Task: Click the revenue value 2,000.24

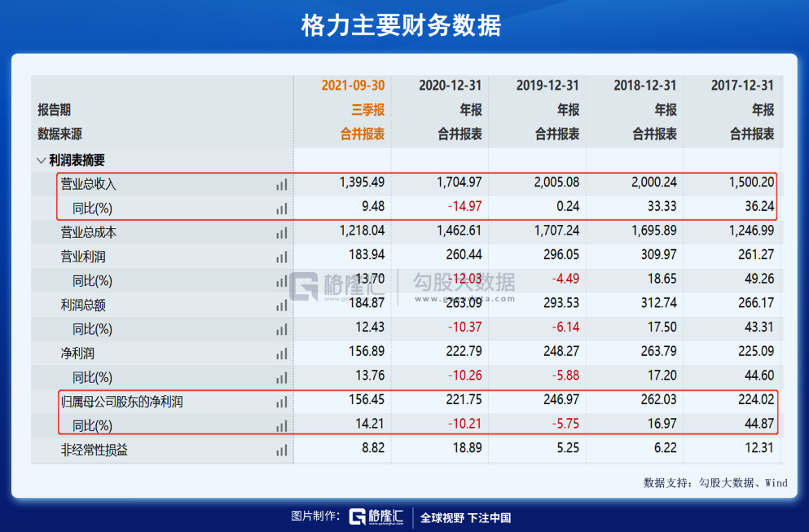Action: 654,182
